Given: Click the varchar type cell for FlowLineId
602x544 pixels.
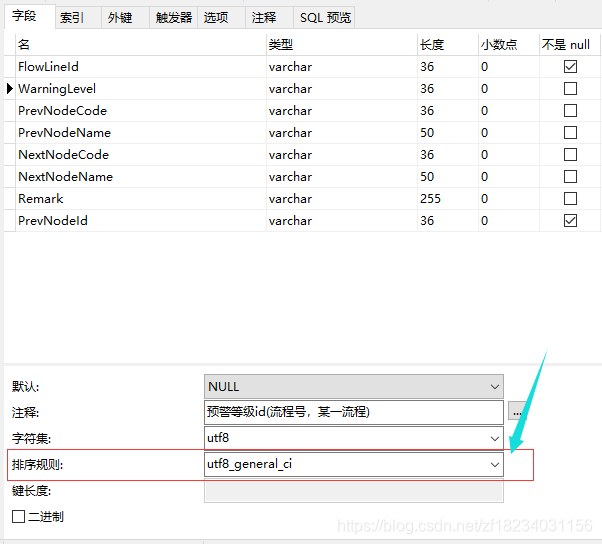Looking at the screenshot, I should [342, 67].
